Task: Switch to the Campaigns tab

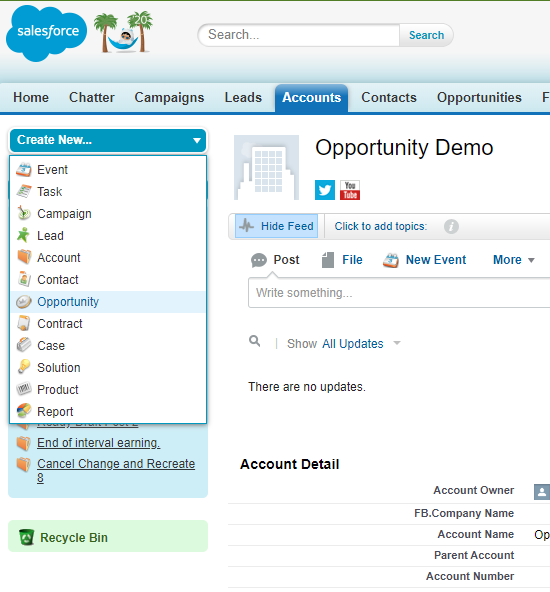Action: pyautogui.click(x=169, y=97)
